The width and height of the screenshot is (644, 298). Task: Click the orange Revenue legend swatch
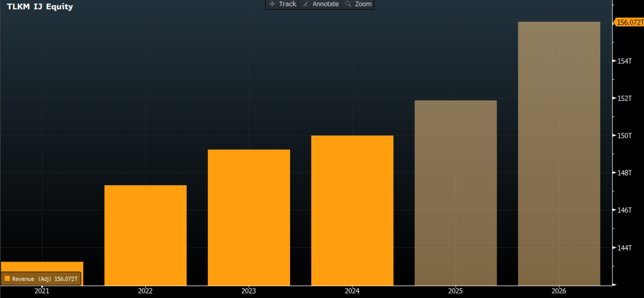click(7, 279)
